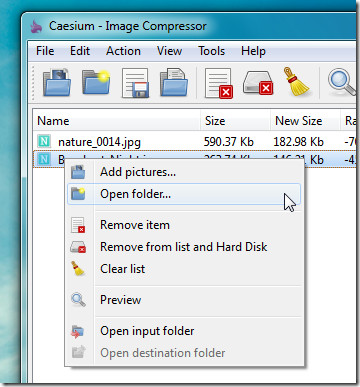Click the Remove item toolbar icon

218,83
